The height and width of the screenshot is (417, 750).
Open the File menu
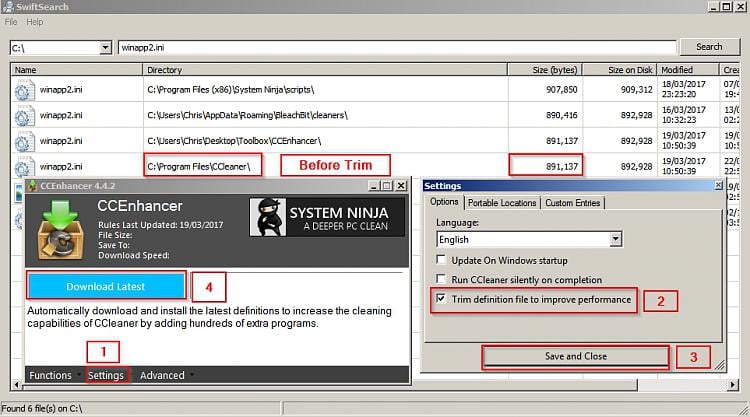[x=11, y=22]
